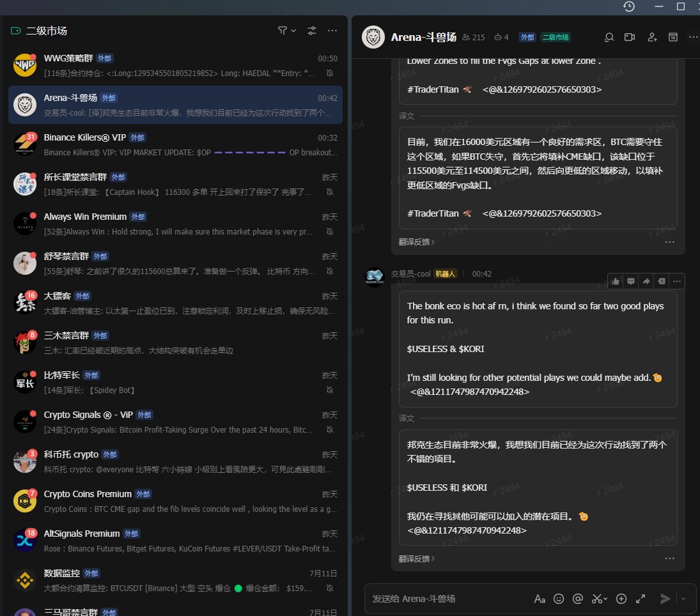Screen dimensions: 700x616
Task: Open the send options dropdown arrow
Action: [683, 599]
